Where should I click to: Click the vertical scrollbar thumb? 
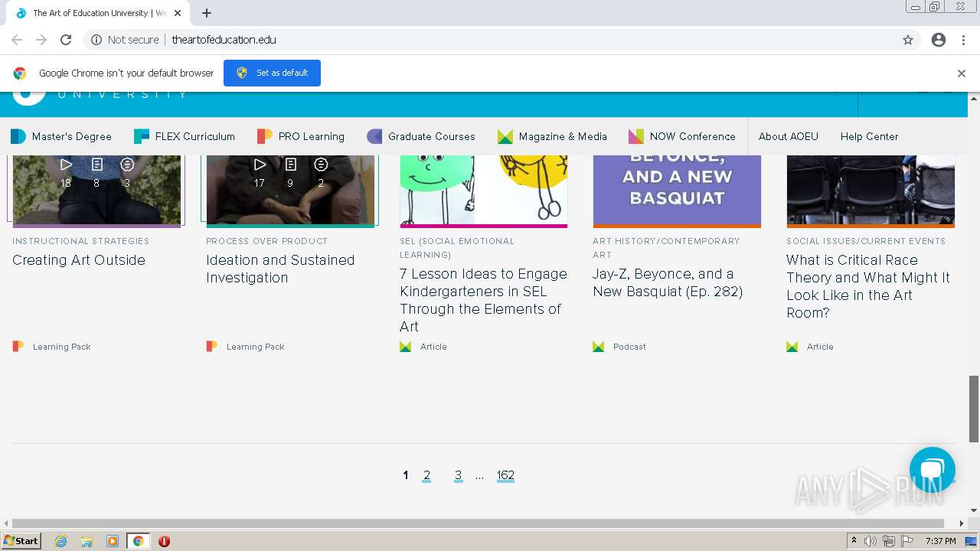(x=974, y=409)
